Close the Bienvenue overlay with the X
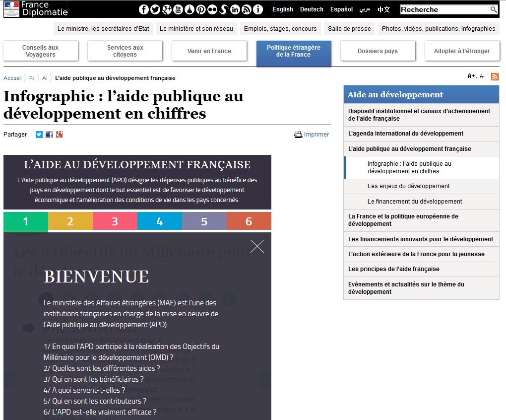Screen dimensions: 506x420 [257, 246]
